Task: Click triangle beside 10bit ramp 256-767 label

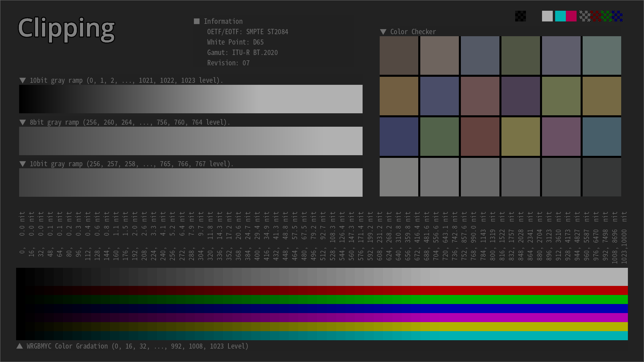Action: click(x=22, y=164)
